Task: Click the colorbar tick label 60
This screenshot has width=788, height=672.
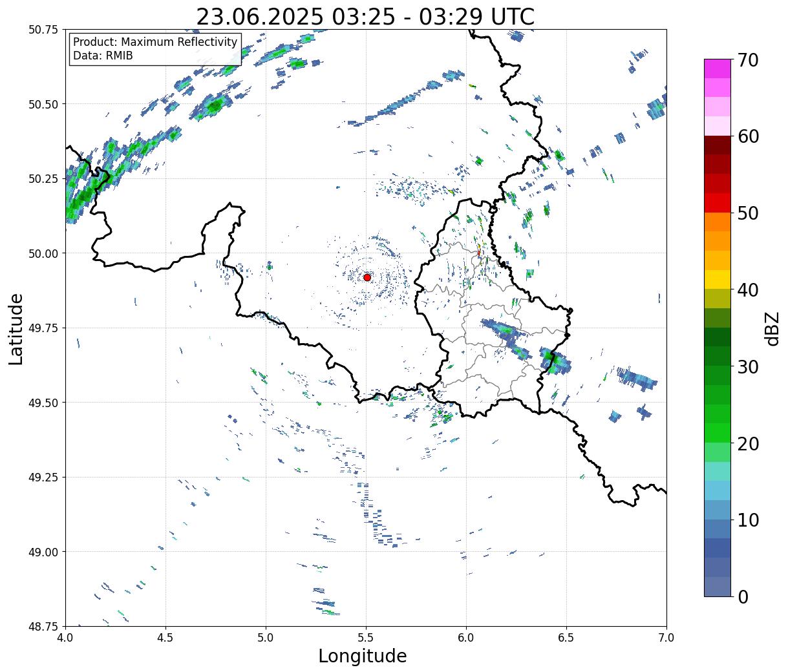Action: (748, 136)
